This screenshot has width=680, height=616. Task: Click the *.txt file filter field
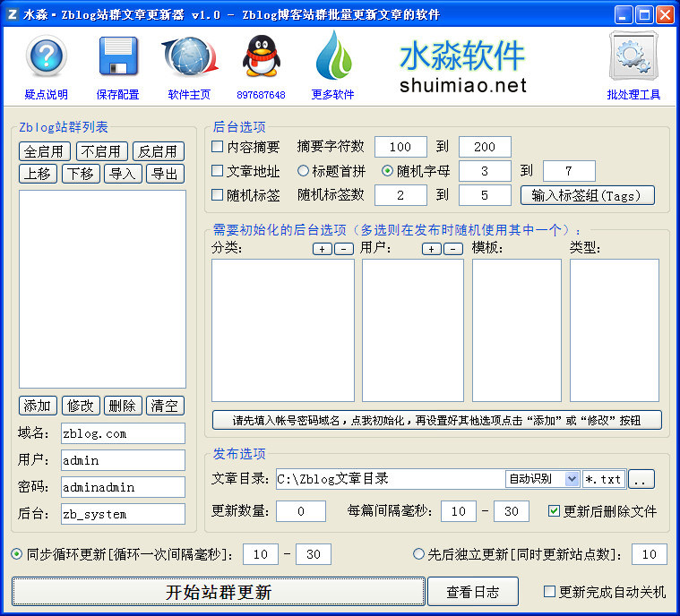coord(604,479)
